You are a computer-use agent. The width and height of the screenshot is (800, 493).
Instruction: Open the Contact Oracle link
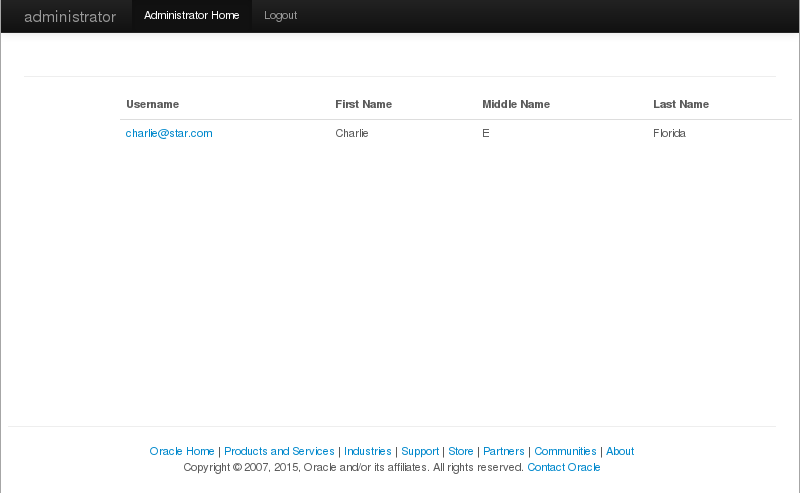coord(564,467)
